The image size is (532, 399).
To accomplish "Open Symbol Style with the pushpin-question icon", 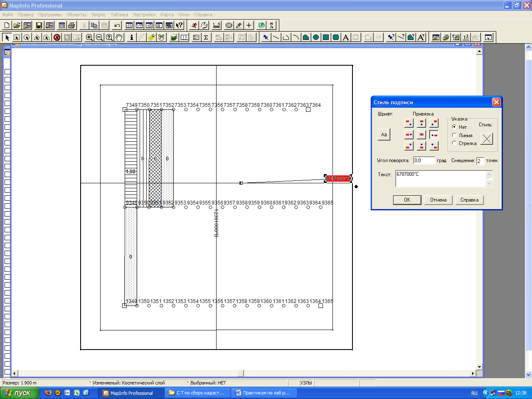I will [391, 37].
